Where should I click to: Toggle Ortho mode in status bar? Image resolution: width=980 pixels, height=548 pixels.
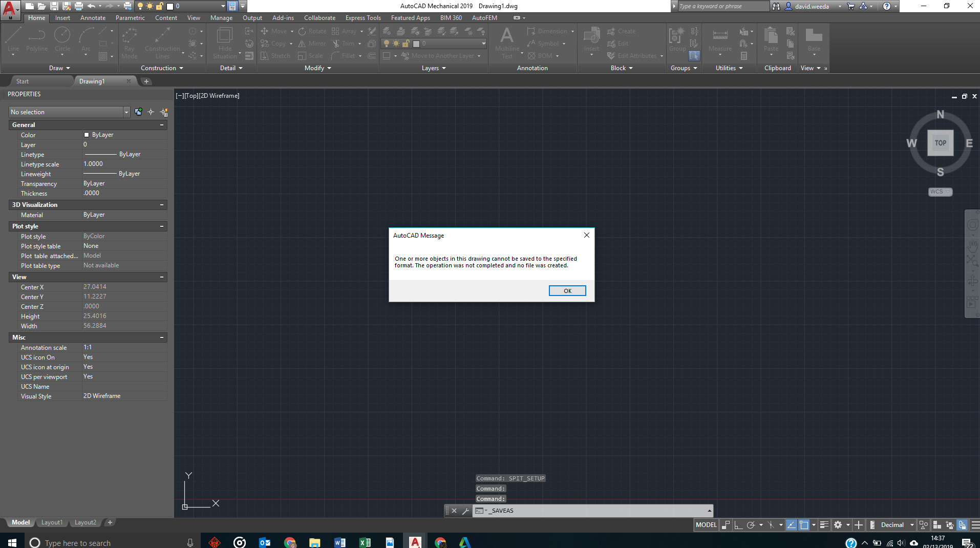pos(738,525)
